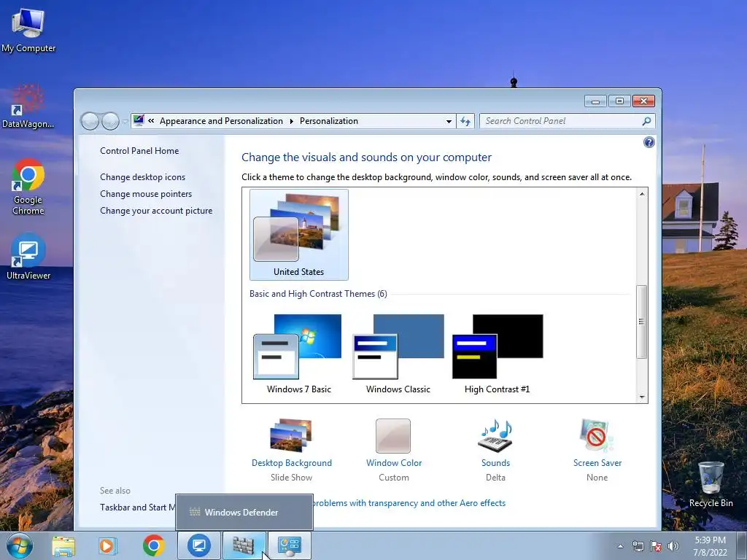Click Change mouse pointers link
747x560 pixels.
[146, 194]
